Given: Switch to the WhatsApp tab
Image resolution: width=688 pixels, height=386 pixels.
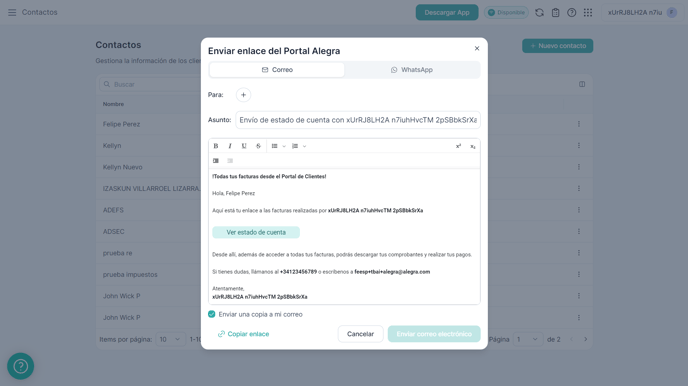Looking at the screenshot, I should coord(412,70).
